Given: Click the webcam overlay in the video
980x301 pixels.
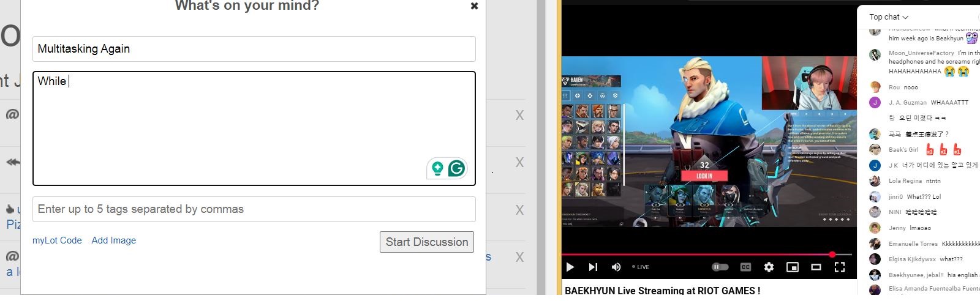Looking at the screenshot, I should point(809,84).
